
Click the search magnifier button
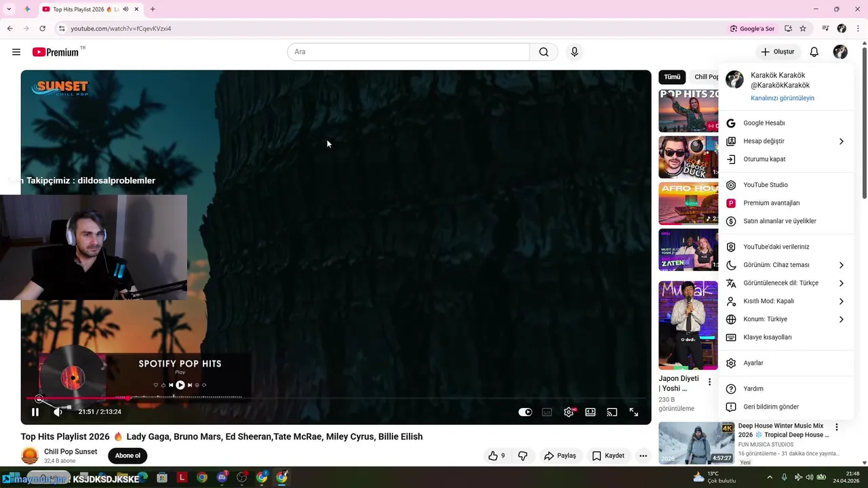(x=544, y=52)
